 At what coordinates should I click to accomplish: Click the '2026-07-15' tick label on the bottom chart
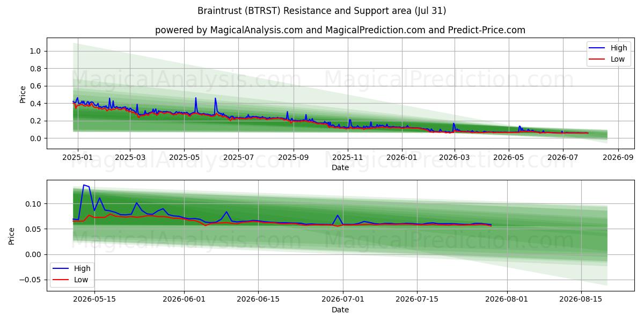click(x=416, y=299)
